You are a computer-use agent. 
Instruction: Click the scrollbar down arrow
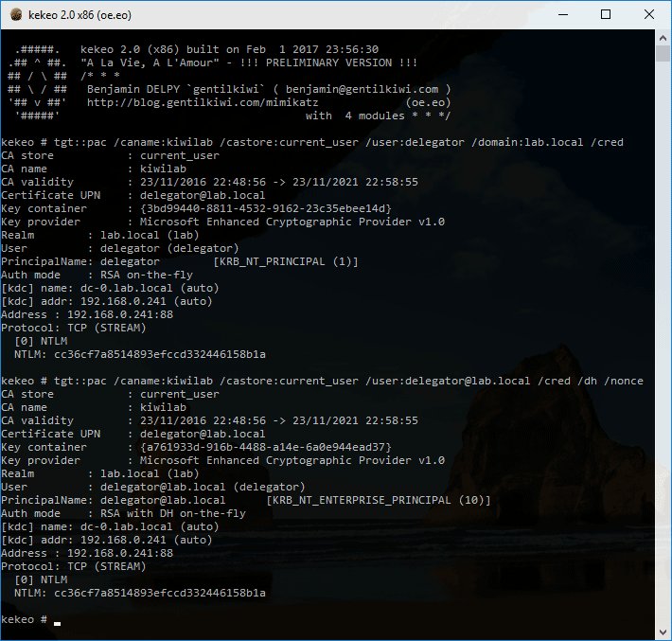[663, 632]
